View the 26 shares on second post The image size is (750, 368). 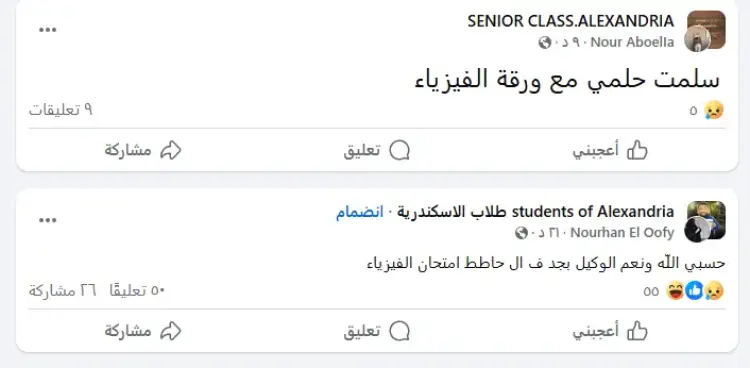point(63,290)
